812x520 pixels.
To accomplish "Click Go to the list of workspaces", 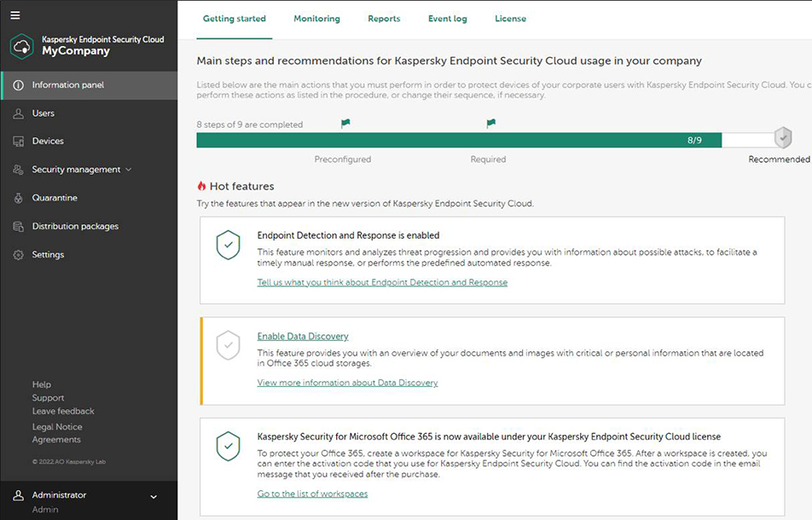I will tap(312, 494).
